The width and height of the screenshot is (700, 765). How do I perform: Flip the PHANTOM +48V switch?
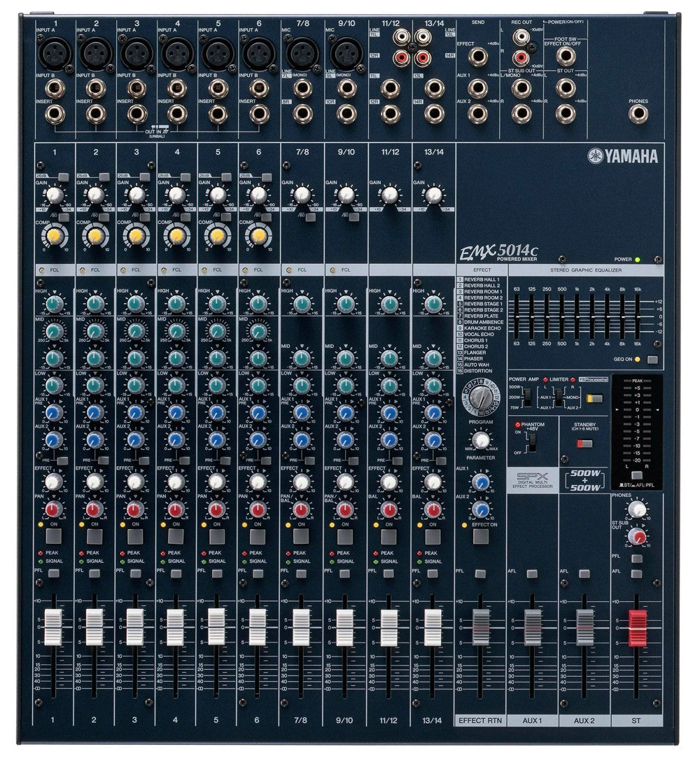(533, 443)
